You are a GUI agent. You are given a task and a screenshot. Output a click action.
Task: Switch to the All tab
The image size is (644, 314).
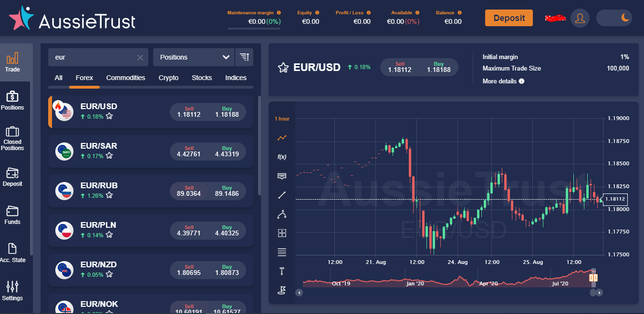[x=59, y=78]
